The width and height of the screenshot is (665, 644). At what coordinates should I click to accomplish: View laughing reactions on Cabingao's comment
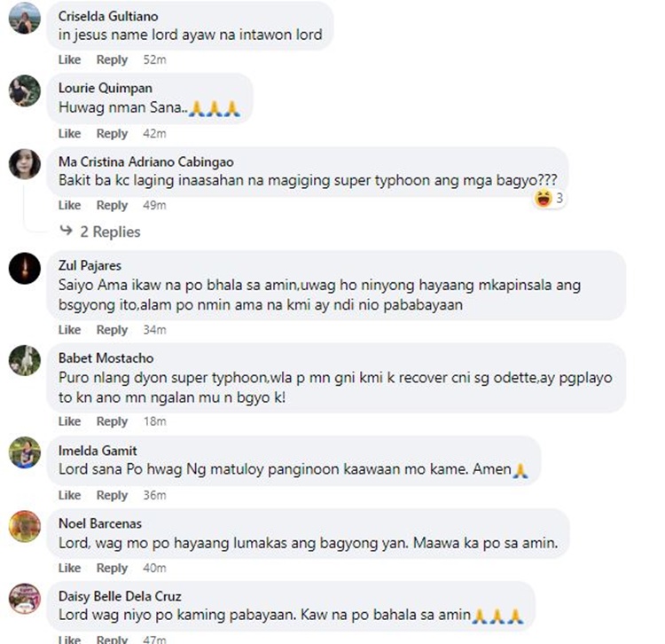pos(549,199)
